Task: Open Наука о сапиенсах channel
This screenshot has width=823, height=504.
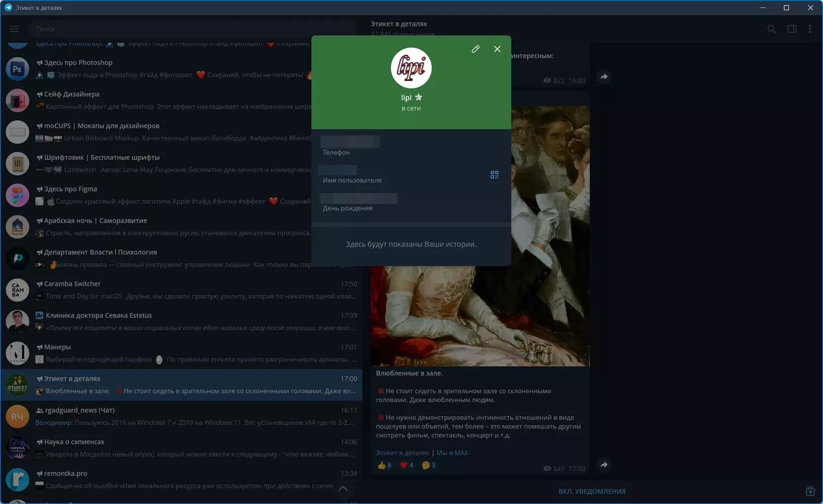Action: click(181, 448)
